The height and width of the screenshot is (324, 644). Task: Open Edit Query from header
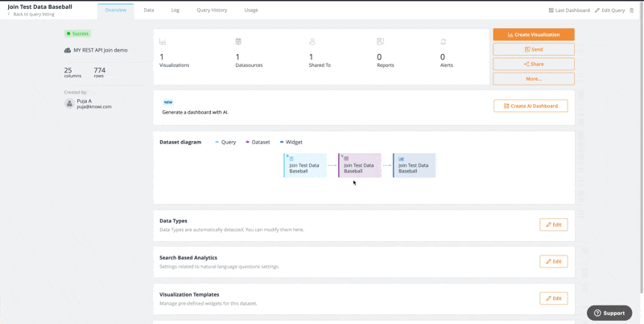609,10
